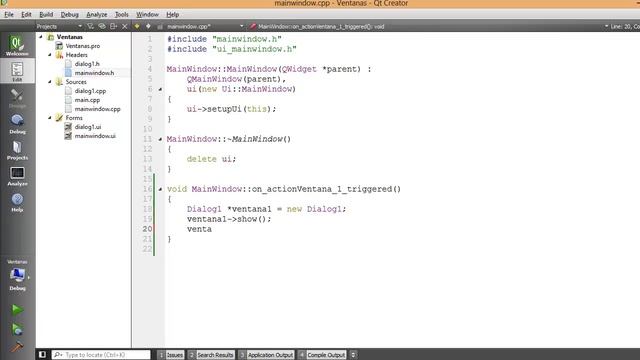The image size is (640, 360).
Task: Open the Build menu
Action: tap(46, 14)
